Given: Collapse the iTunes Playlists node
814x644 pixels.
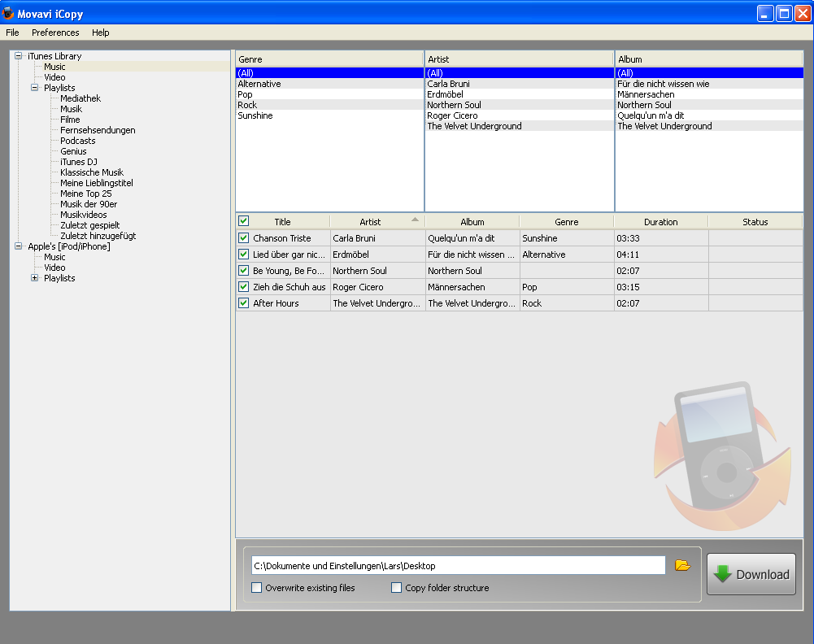Looking at the screenshot, I should tap(35, 88).
